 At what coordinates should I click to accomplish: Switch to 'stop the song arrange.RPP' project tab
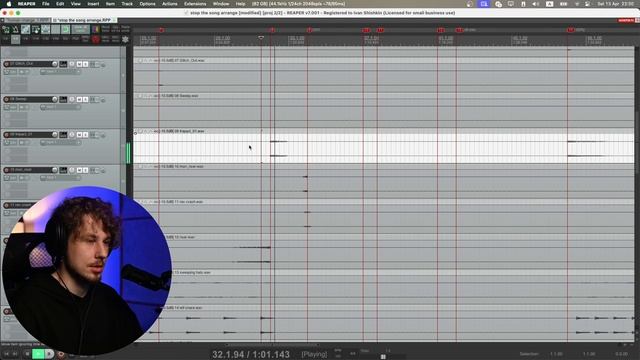pyautogui.click(x=84, y=20)
